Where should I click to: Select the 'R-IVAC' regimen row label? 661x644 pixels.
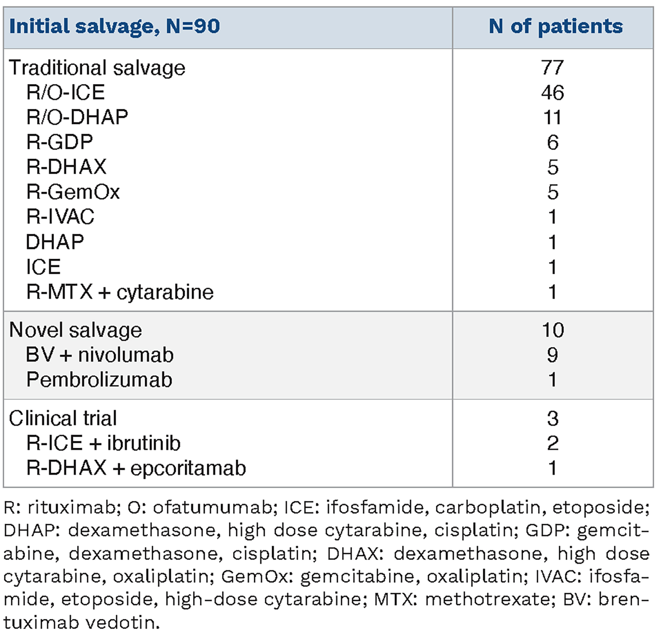coord(60,217)
